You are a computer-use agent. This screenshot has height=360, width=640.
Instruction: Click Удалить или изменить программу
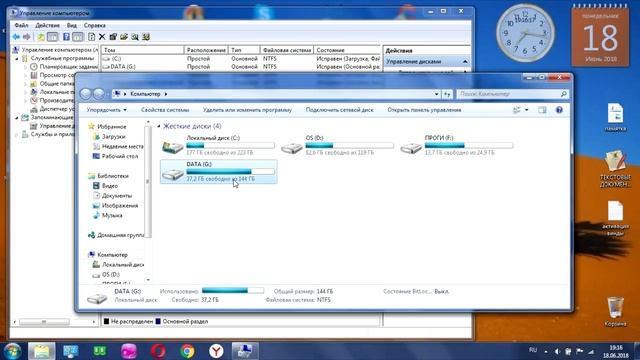(x=247, y=110)
